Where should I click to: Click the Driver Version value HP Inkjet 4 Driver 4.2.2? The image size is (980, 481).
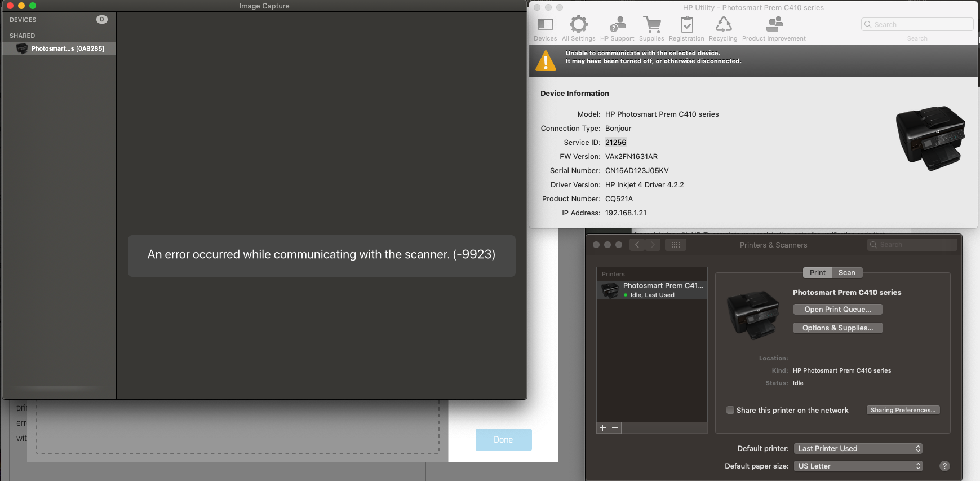[644, 184]
